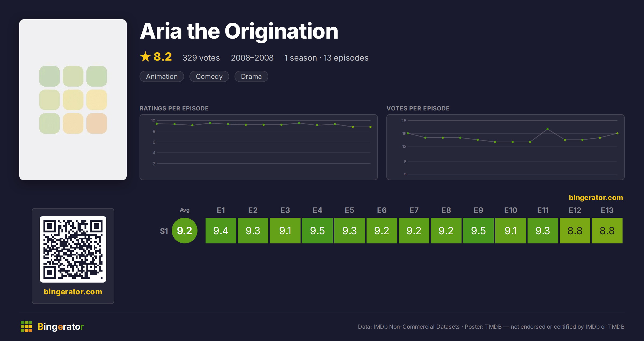The image size is (644, 341).
Task: Click the E9 rating tile 9.5
Action: click(x=478, y=231)
